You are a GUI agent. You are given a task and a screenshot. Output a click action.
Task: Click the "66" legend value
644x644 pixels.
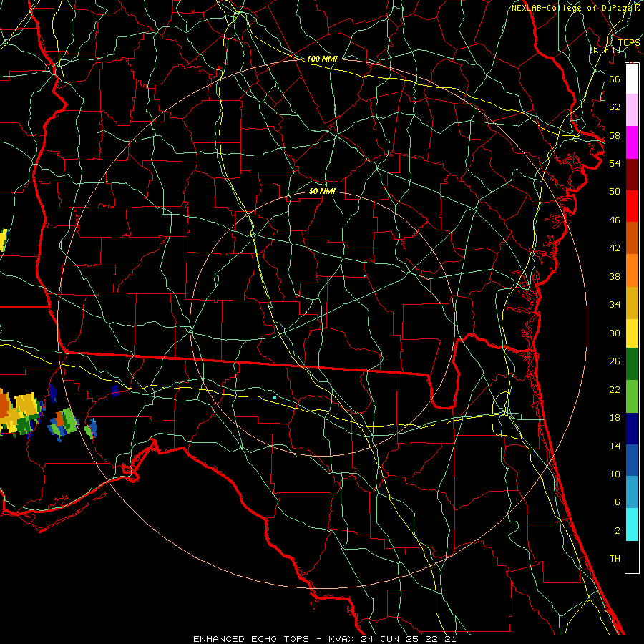(615, 79)
